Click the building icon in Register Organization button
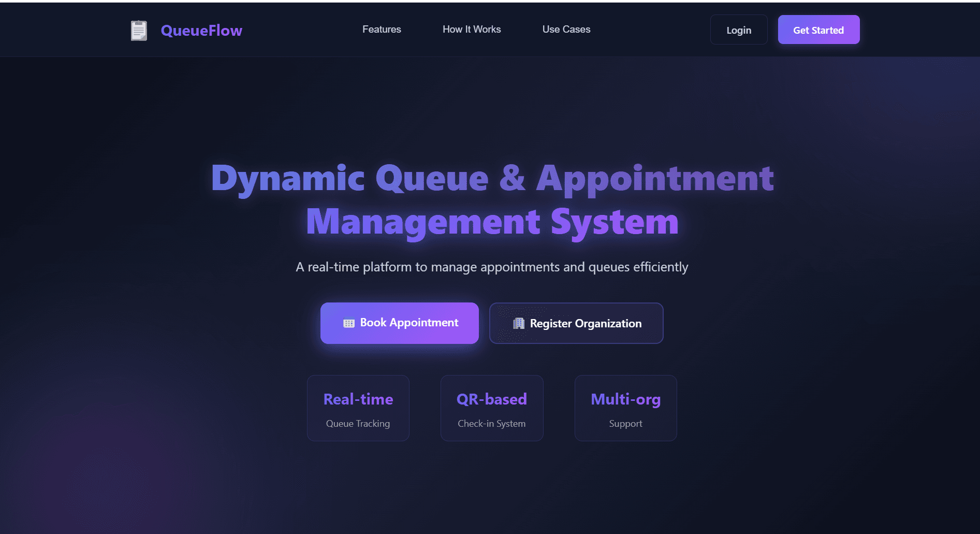Viewport: 980px width, 534px height. click(518, 323)
